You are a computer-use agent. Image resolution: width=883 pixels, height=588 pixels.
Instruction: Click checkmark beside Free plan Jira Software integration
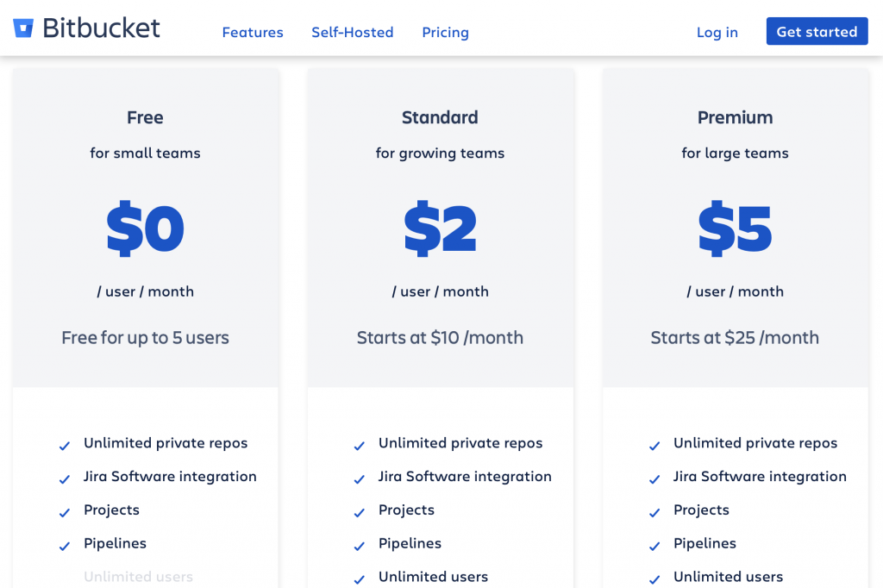tap(65, 479)
